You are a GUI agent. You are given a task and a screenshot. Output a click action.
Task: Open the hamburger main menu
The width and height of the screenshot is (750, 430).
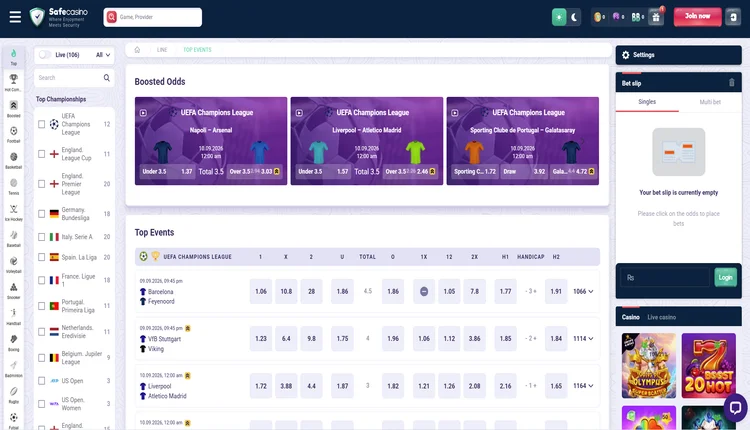[15, 17]
